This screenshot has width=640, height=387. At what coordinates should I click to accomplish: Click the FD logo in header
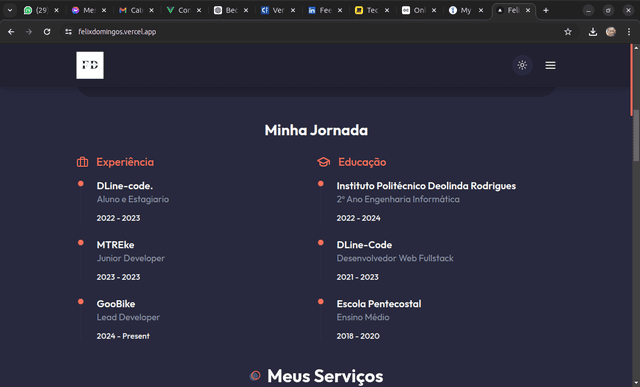[90, 65]
